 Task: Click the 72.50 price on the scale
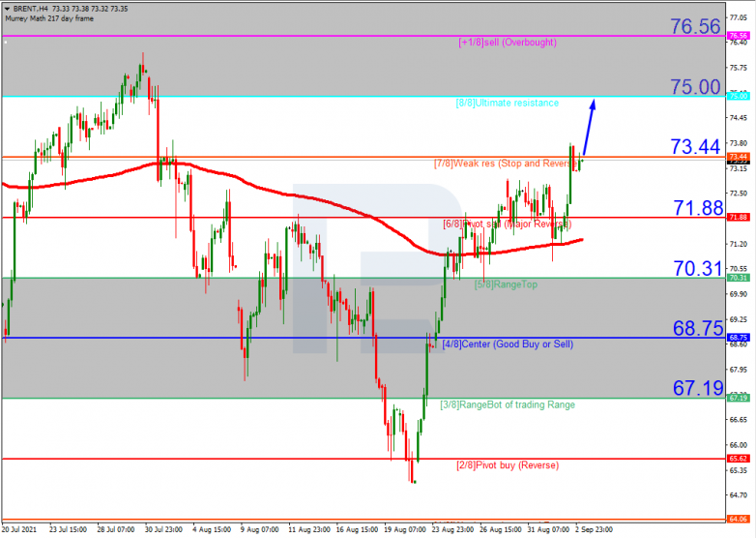(x=739, y=193)
